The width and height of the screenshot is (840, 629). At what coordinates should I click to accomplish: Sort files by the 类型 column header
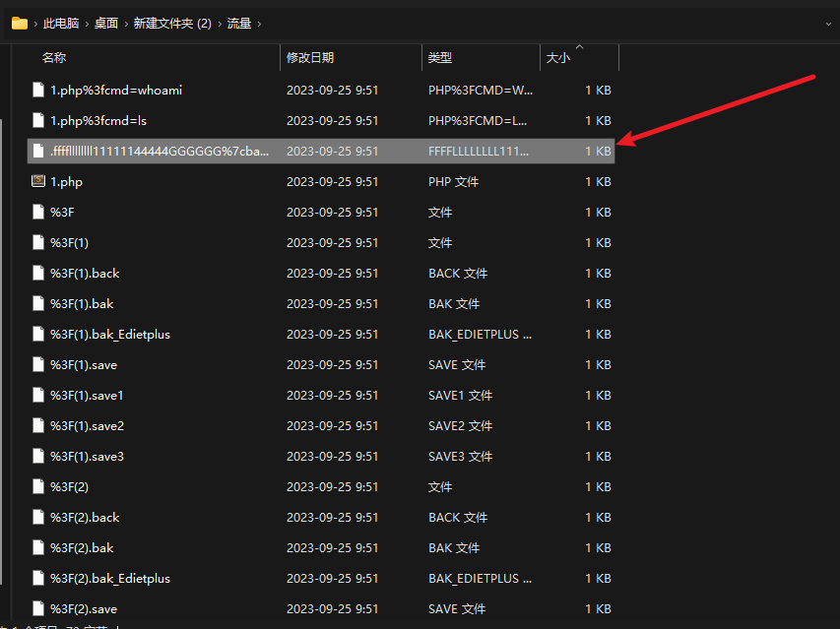point(443,57)
